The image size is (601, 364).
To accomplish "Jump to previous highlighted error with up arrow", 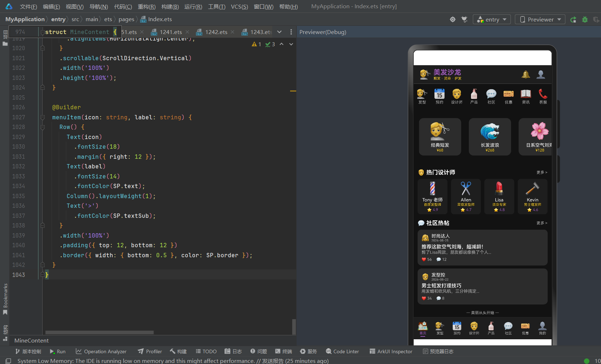I will [282, 44].
